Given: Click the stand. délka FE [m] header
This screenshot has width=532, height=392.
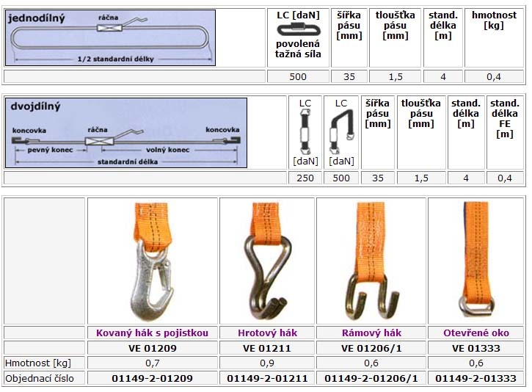Looking at the screenshot, I should [x=505, y=118].
